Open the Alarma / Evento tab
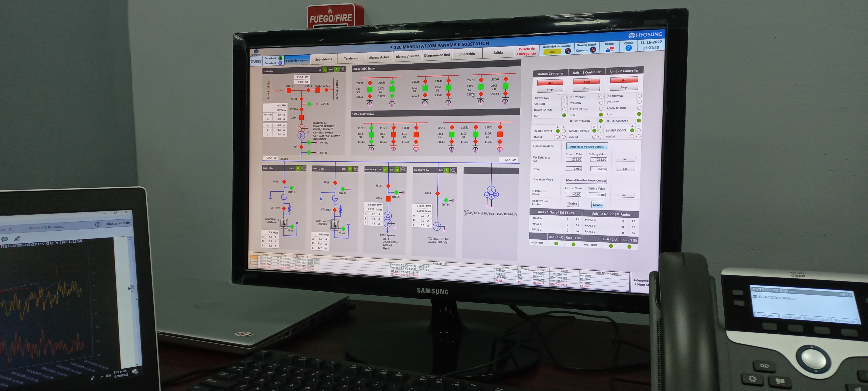Image resolution: width=868 pixels, height=391 pixels. pyautogui.click(x=407, y=56)
